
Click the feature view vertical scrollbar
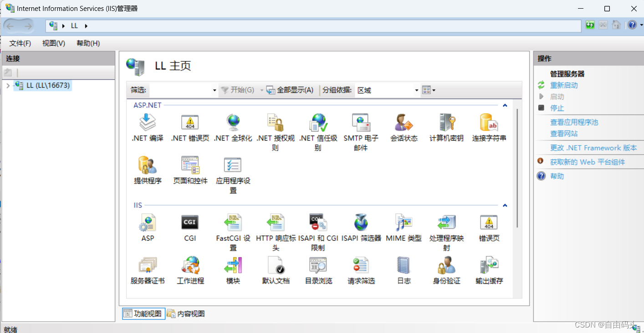tap(517, 168)
